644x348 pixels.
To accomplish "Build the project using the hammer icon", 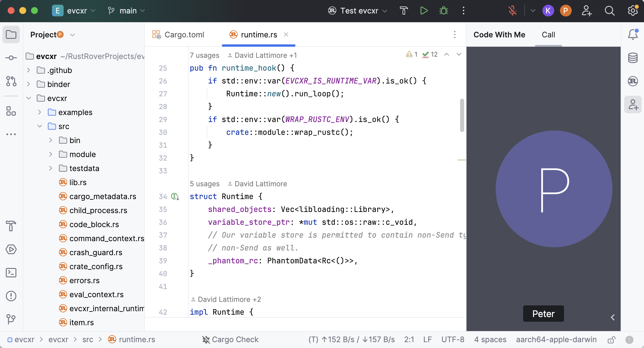I will tap(404, 11).
